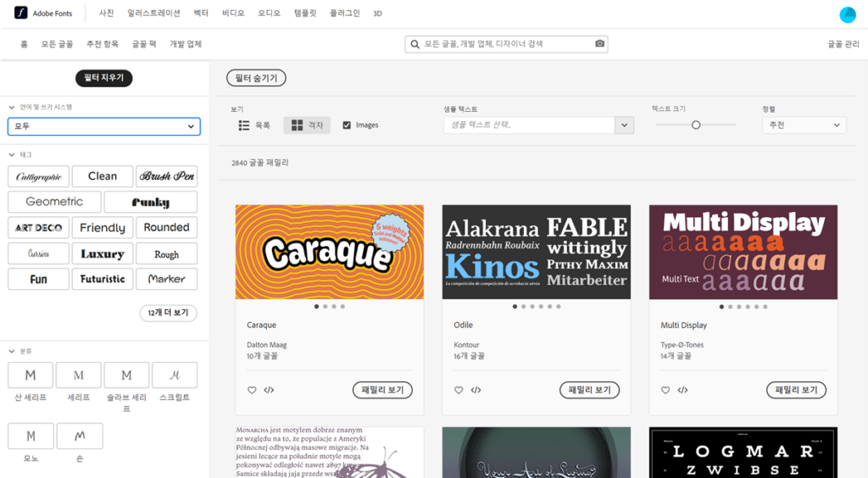The image size is (868, 478).
Task: Open the 사진 top menu
Action: (106, 14)
